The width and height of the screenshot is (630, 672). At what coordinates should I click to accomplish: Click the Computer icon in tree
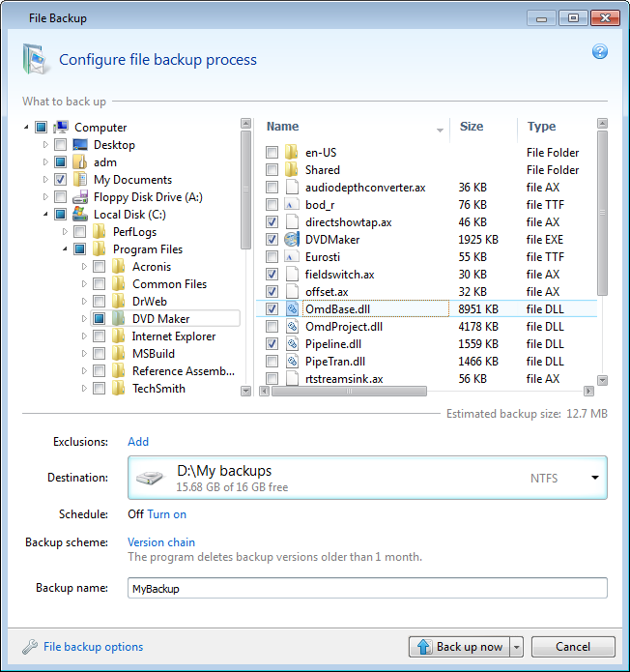pos(61,127)
